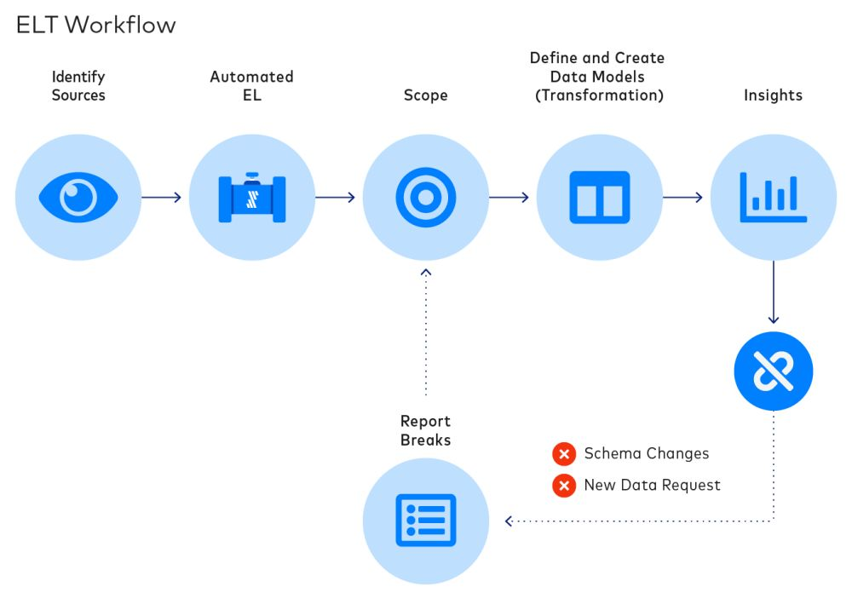
Task: Click the Report Breaks label
Action: (x=426, y=430)
